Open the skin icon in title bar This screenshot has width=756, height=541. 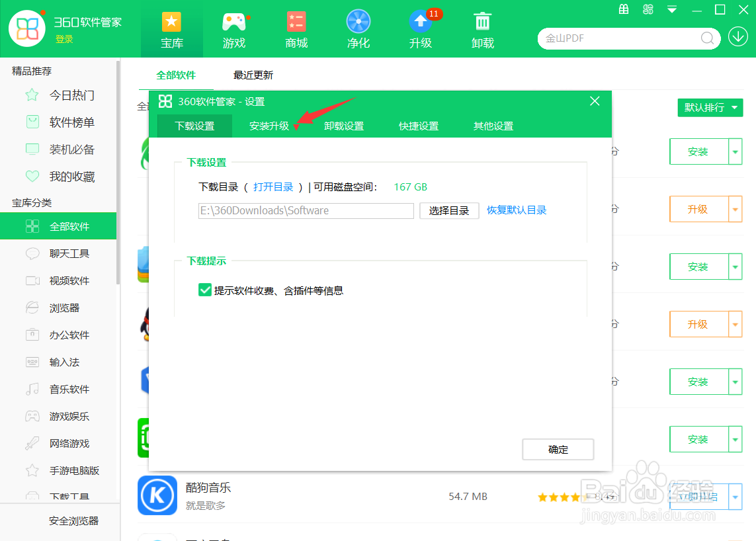(x=648, y=9)
